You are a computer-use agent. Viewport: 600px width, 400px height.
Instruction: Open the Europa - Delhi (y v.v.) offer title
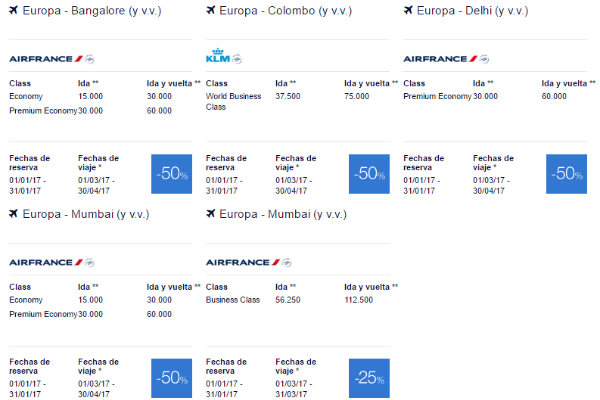(472, 11)
